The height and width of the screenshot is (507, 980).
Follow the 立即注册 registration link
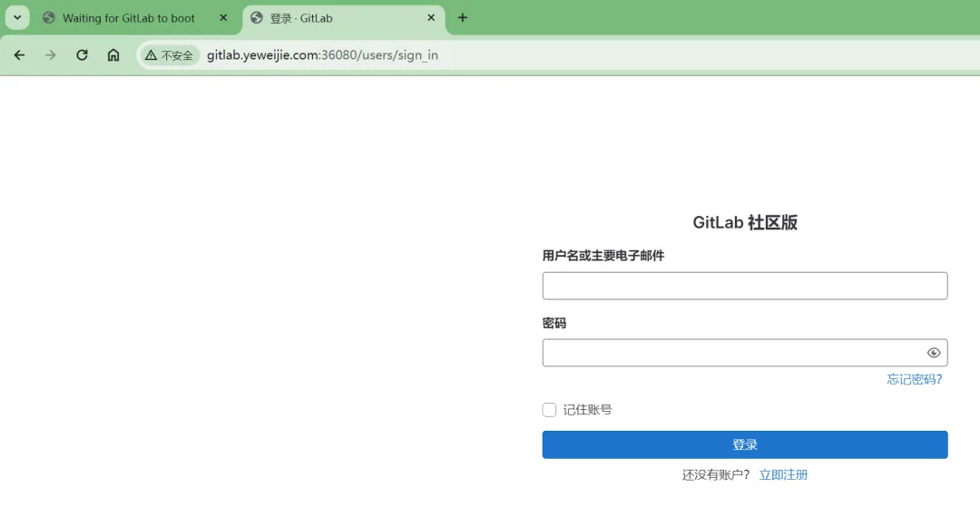[783, 474]
